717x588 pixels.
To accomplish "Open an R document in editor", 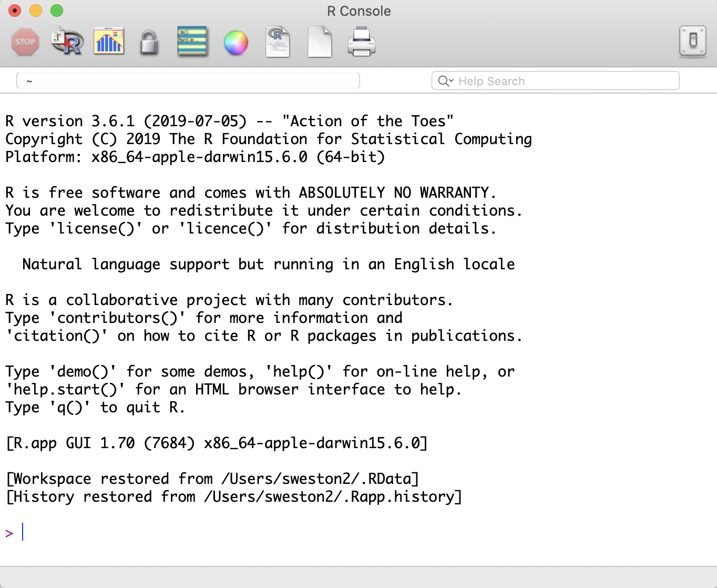I will point(278,42).
